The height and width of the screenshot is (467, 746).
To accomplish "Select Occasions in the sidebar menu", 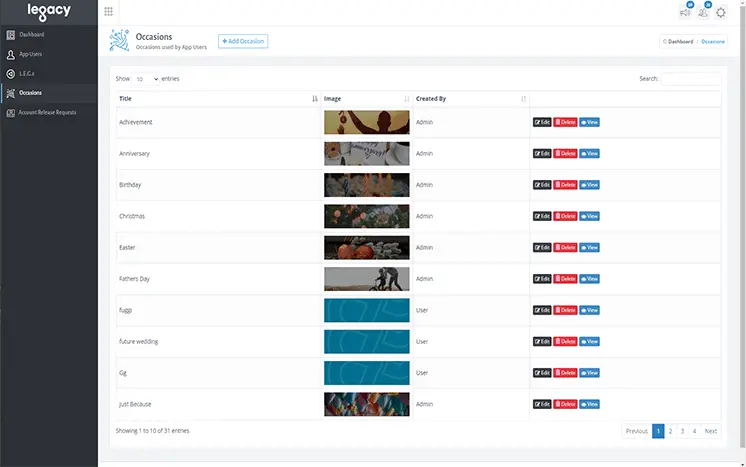I will pyautogui.click(x=30, y=93).
